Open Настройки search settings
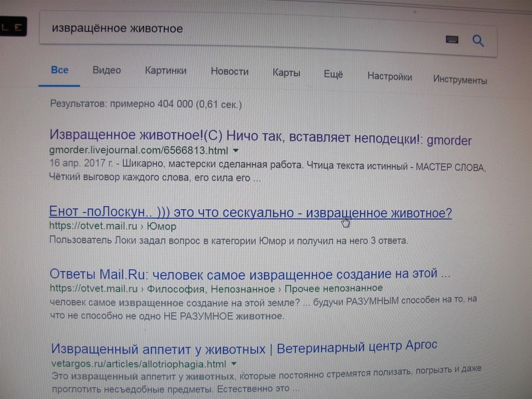The height and width of the screenshot is (399, 532). point(389,77)
